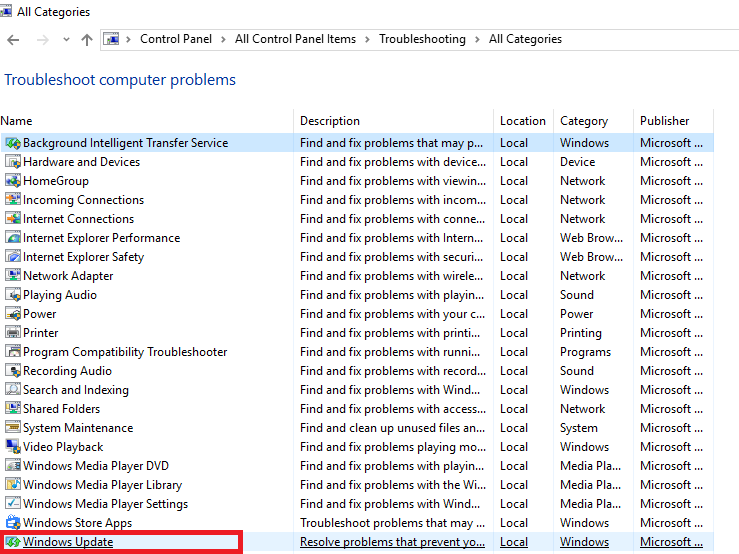Click the Search and Indexing icon

click(13, 389)
